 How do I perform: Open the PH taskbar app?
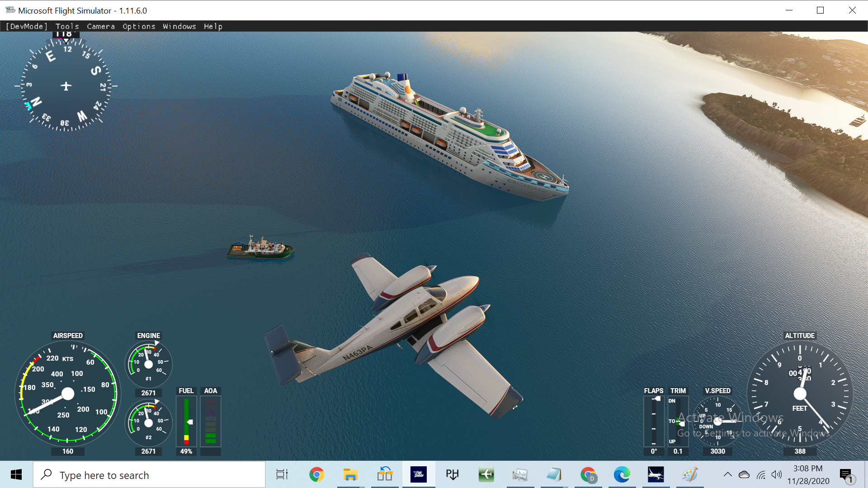pos(453,475)
